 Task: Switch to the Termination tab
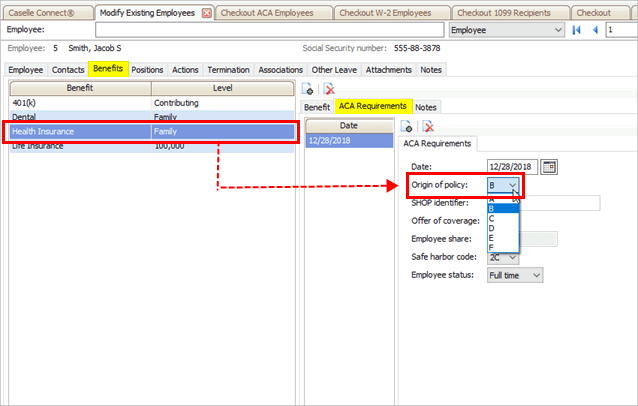(230, 69)
